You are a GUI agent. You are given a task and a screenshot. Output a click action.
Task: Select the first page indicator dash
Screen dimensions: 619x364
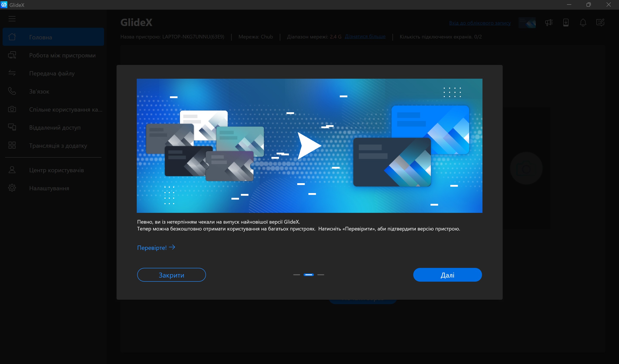coord(296,275)
